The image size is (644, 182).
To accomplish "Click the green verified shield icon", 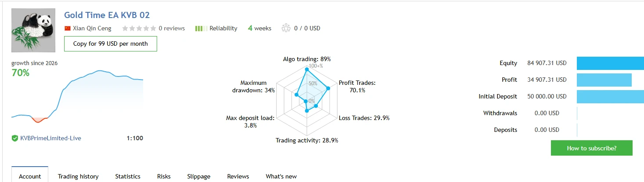I will click(15, 138).
